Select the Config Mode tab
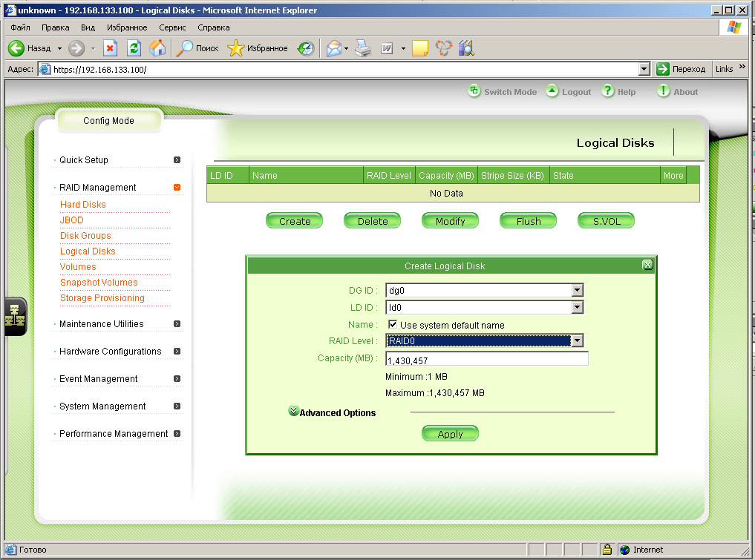 [x=109, y=120]
